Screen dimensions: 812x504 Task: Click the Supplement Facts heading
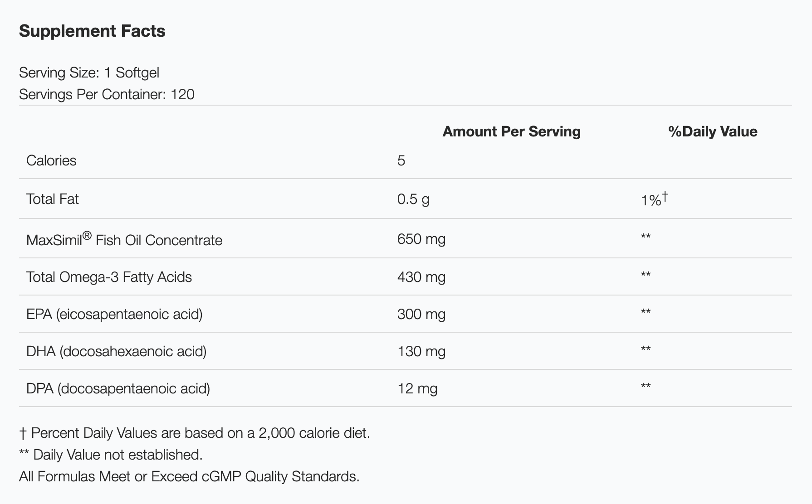click(92, 31)
